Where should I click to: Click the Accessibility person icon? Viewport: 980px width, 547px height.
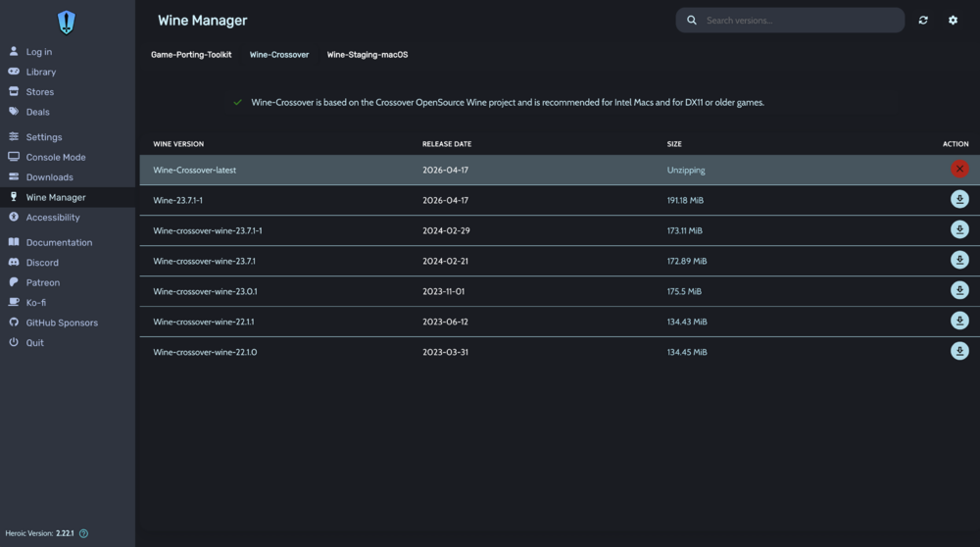coord(14,217)
